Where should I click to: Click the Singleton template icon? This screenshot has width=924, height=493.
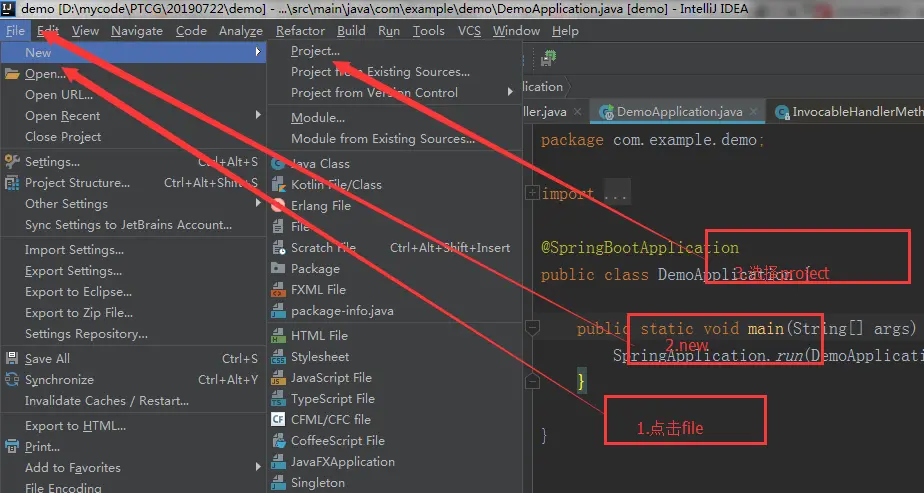[278, 483]
